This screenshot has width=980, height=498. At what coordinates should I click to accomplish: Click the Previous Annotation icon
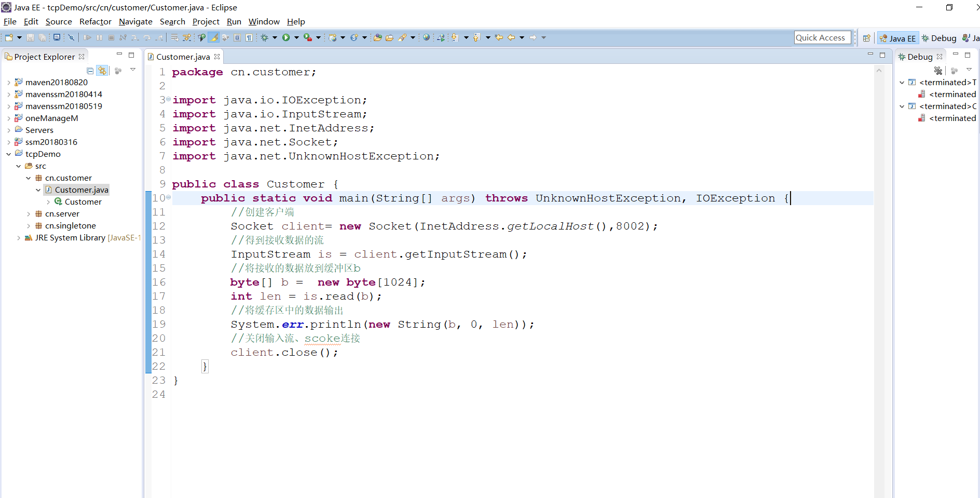point(477,37)
